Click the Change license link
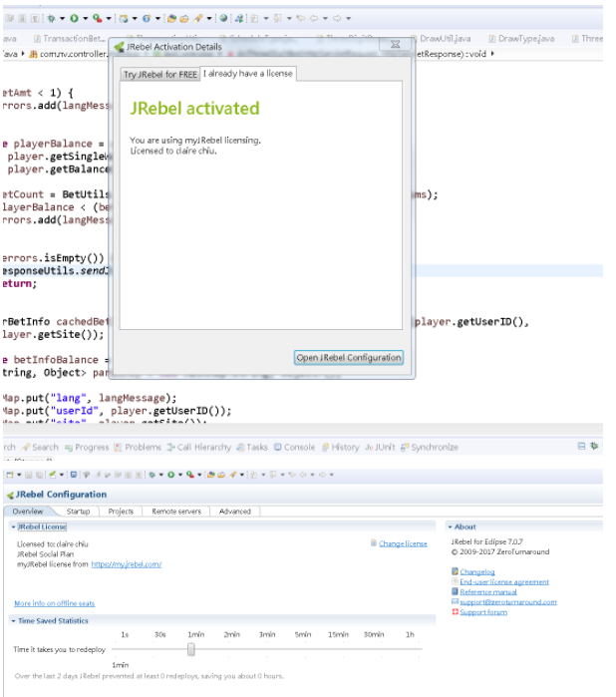 [x=403, y=543]
